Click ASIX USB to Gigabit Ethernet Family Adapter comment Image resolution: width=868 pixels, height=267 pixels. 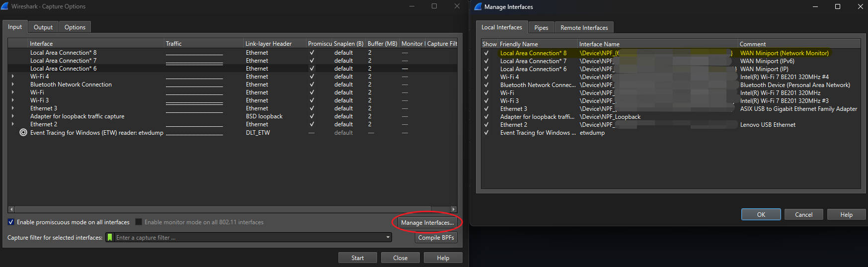[x=798, y=109]
